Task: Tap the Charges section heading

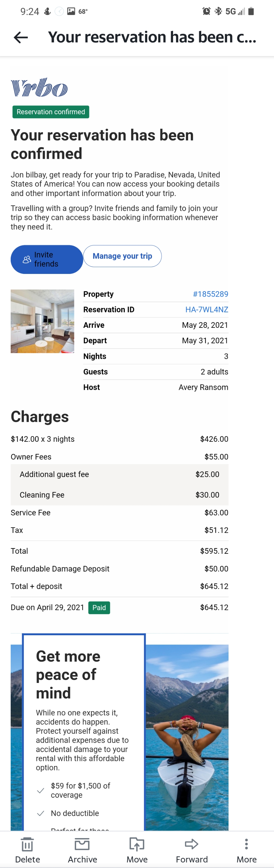Action: click(40, 417)
